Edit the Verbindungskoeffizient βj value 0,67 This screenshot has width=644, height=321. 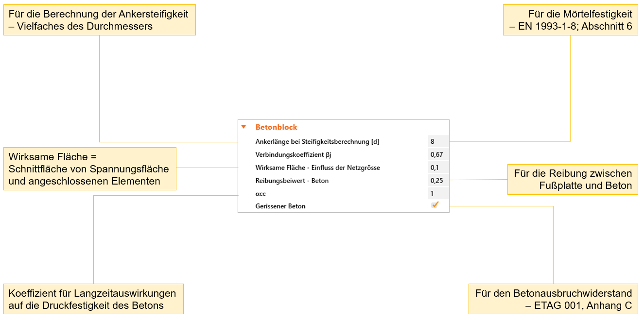click(x=438, y=155)
